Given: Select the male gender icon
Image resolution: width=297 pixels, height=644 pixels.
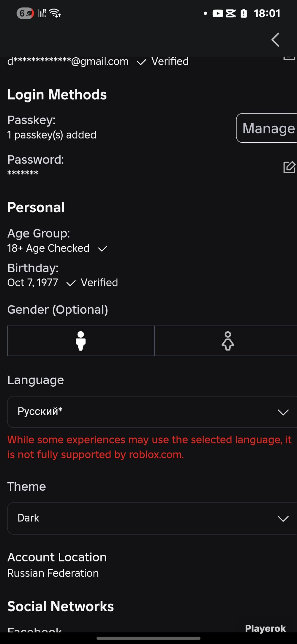Looking at the screenshot, I should 81,341.
